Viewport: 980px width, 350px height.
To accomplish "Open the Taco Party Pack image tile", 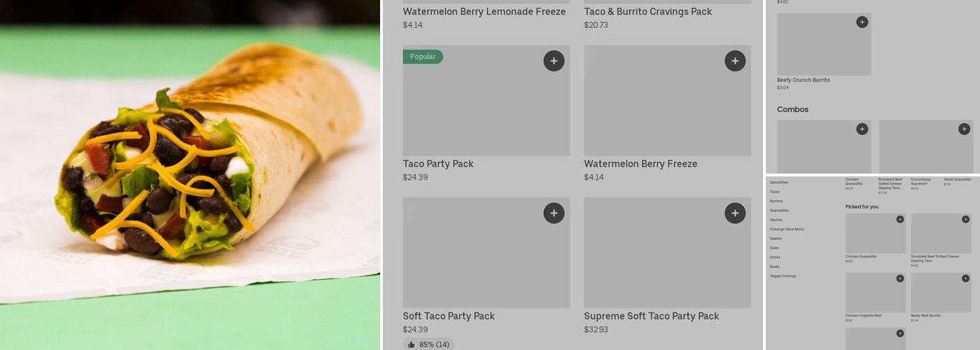I will click(476, 105).
